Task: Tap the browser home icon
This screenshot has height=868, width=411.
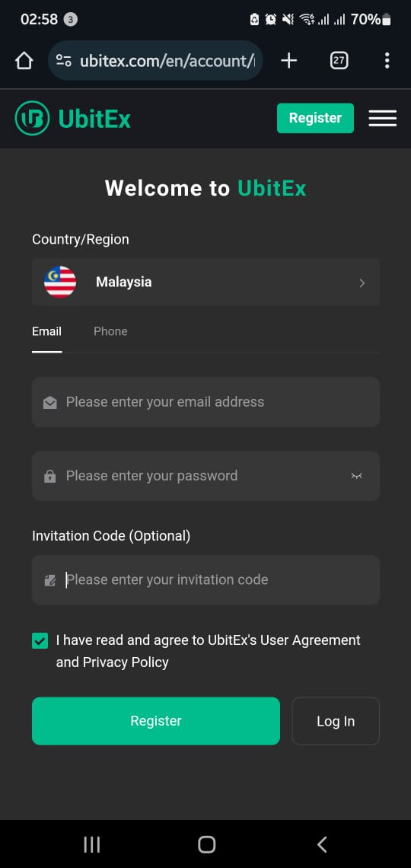Action: (x=24, y=60)
